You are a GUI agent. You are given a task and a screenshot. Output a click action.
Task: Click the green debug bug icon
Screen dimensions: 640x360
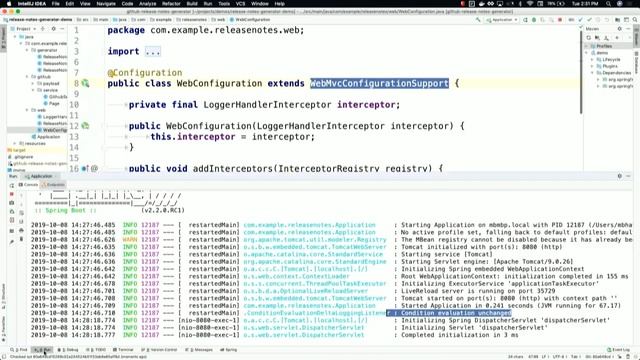[x=534, y=20]
